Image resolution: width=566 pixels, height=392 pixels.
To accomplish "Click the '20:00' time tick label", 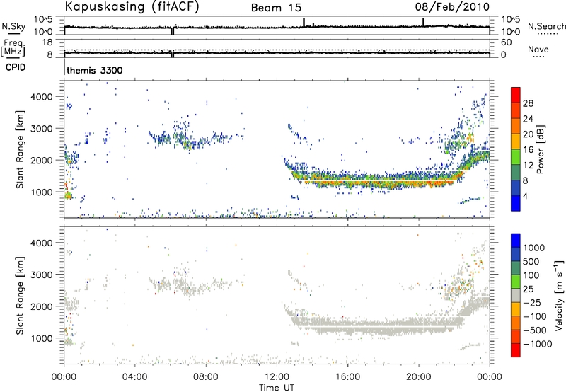I will [x=419, y=377].
